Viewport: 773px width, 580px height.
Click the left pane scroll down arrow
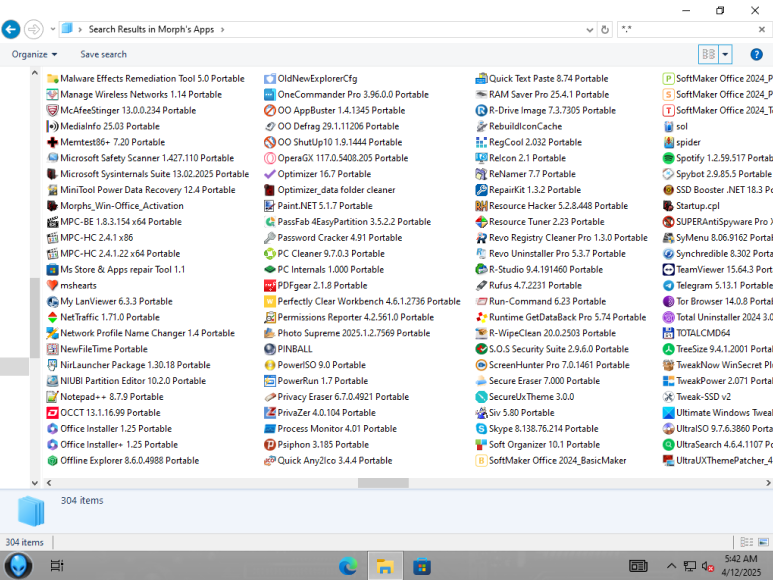35,483
